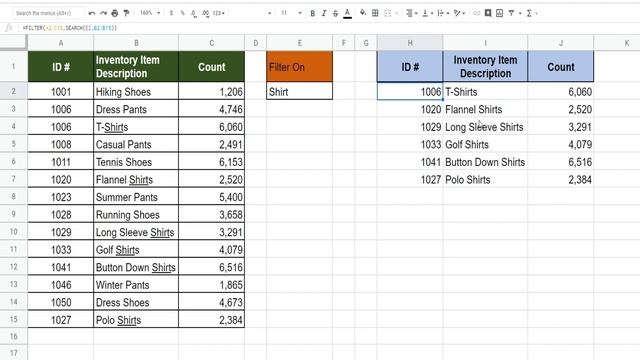The width and height of the screenshot is (640, 360).
Task: Open text wrapping dropdown
Action: click(x=443, y=13)
